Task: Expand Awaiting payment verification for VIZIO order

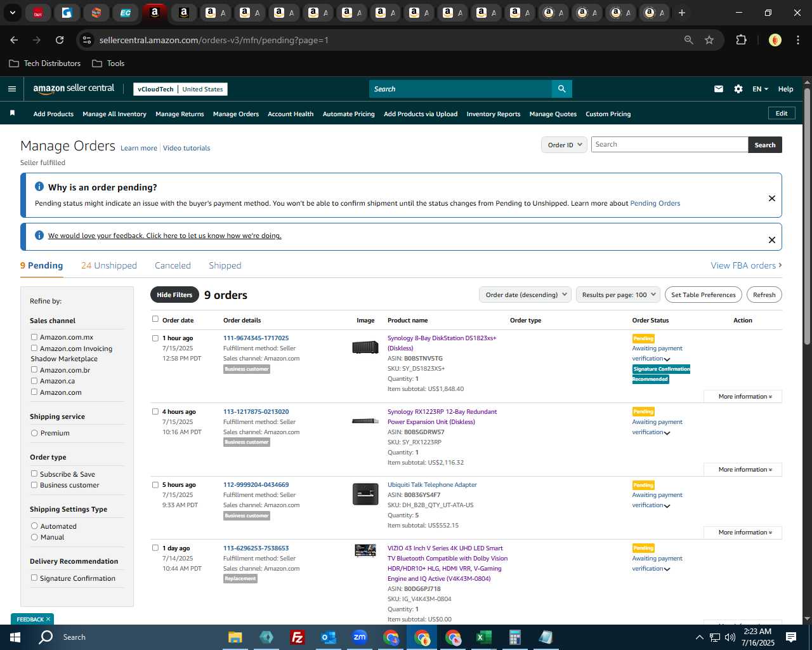Action: [x=657, y=564]
